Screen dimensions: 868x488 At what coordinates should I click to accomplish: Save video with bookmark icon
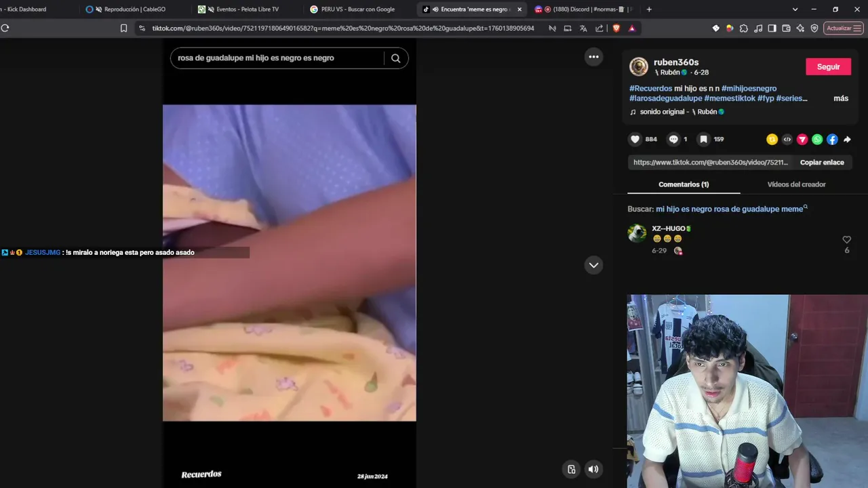coord(704,139)
